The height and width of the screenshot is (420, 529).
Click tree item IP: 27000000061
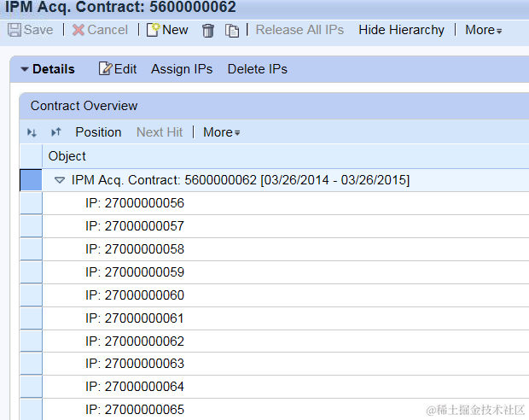pos(135,318)
